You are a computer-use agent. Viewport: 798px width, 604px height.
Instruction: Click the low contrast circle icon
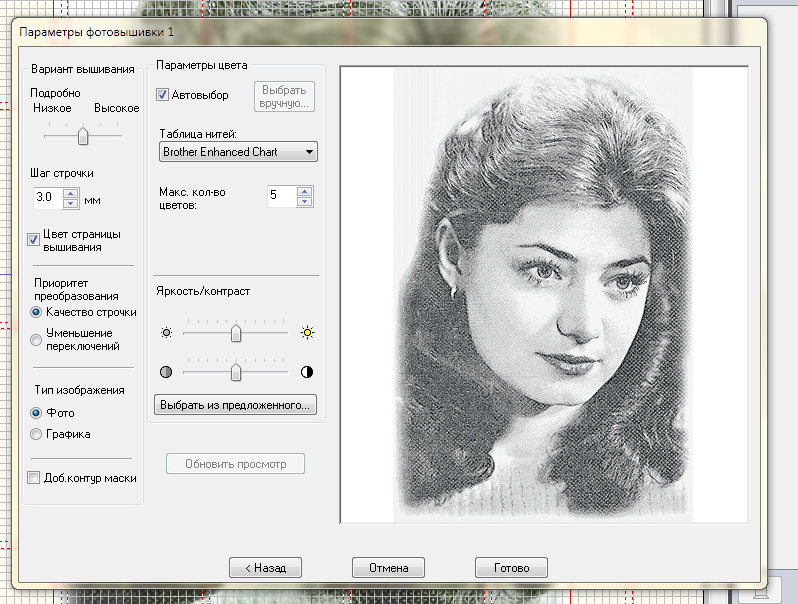166,372
